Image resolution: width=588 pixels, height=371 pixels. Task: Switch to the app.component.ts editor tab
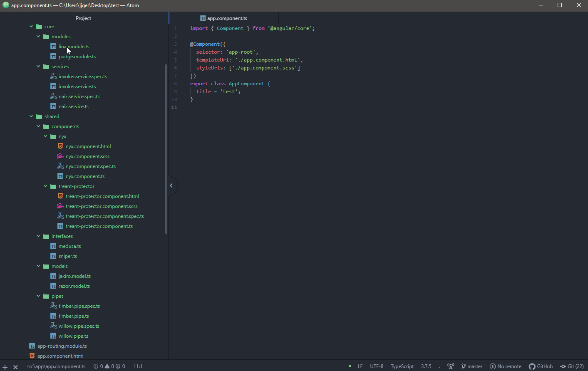coord(224,18)
